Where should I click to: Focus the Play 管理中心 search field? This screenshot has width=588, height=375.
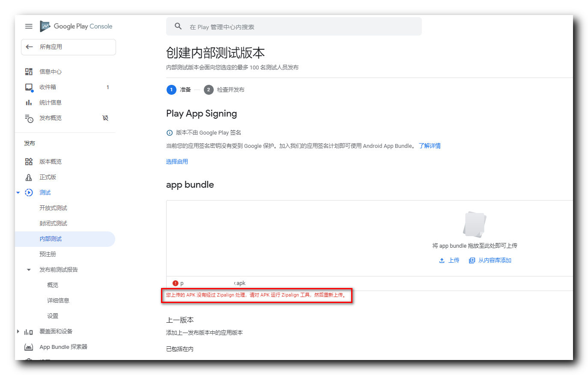click(294, 27)
